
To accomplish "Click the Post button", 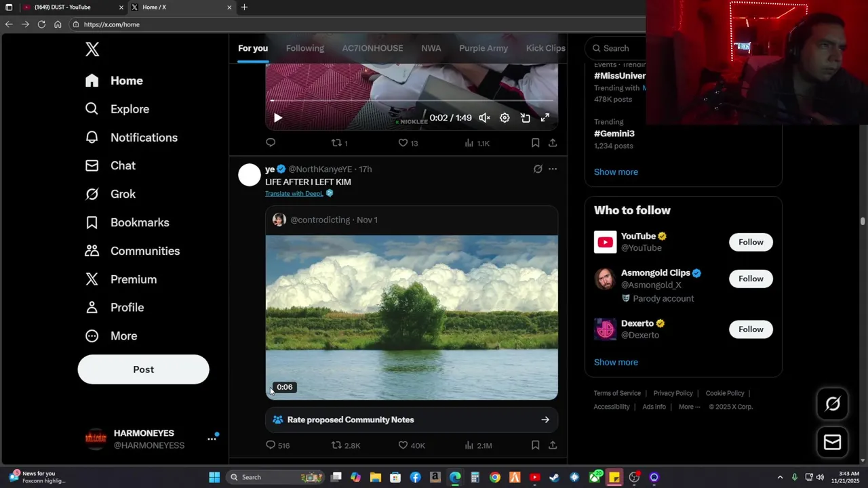I will click(143, 369).
